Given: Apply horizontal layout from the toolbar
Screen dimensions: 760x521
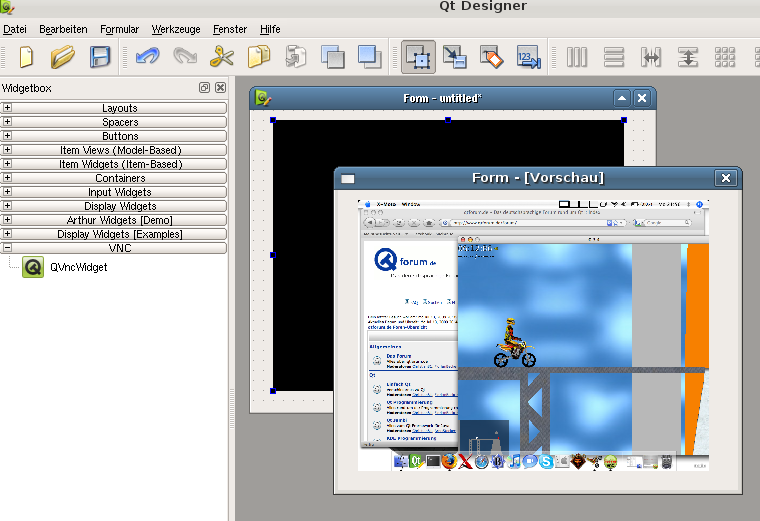Looking at the screenshot, I should (x=577, y=57).
